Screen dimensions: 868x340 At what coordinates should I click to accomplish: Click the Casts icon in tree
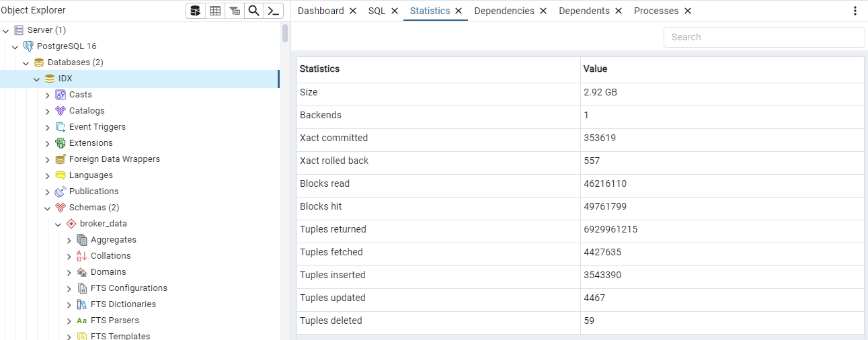pos(61,95)
